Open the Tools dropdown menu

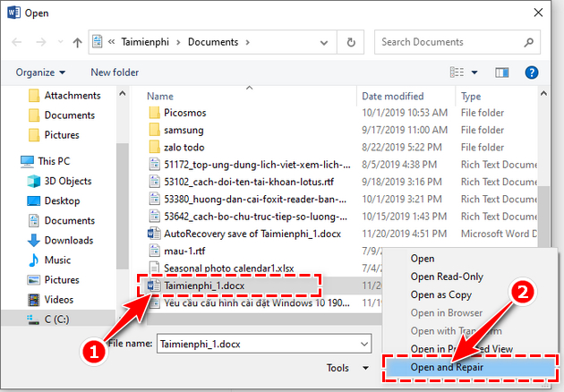[347, 368]
